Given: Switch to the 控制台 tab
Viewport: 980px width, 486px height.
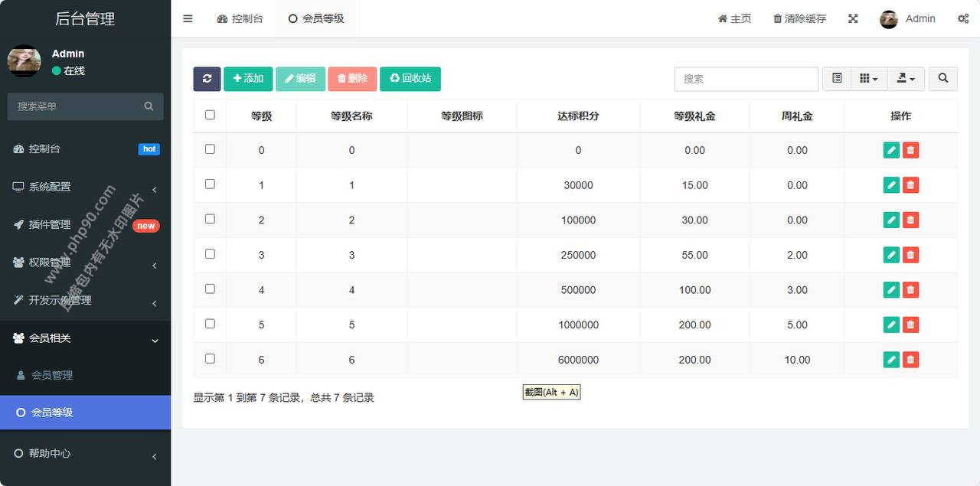Looking at the screenshot, I should (240, 19).
